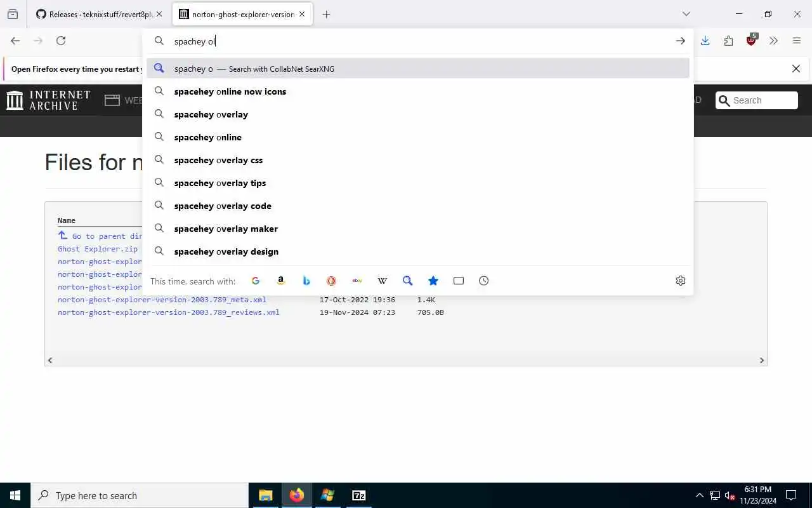Search history clock icon

click(x=484, y=281)
